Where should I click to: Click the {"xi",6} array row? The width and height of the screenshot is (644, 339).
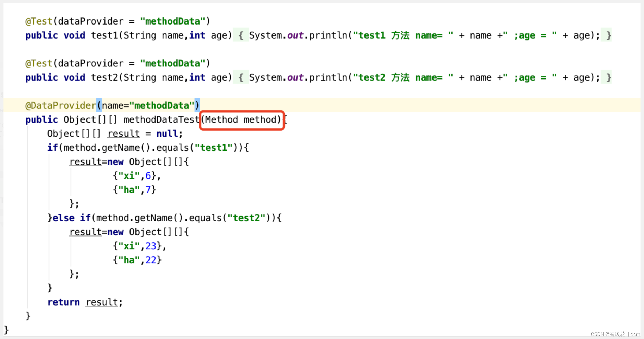point(134,176)
